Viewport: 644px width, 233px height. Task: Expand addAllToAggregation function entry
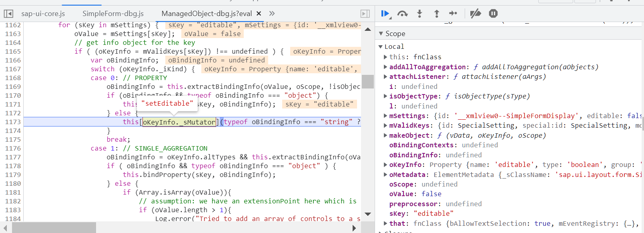pos(385,67)
